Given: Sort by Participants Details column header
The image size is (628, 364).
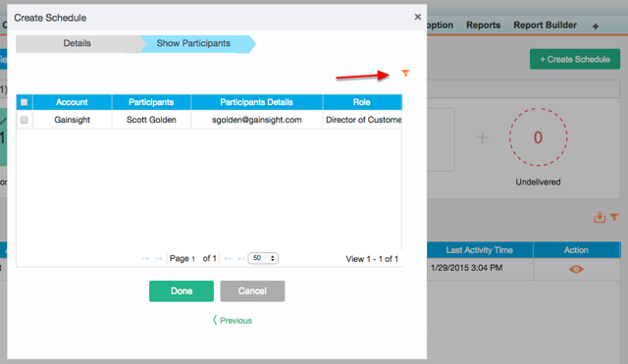Looking at the screenshot, I should [x=257, y=102].
